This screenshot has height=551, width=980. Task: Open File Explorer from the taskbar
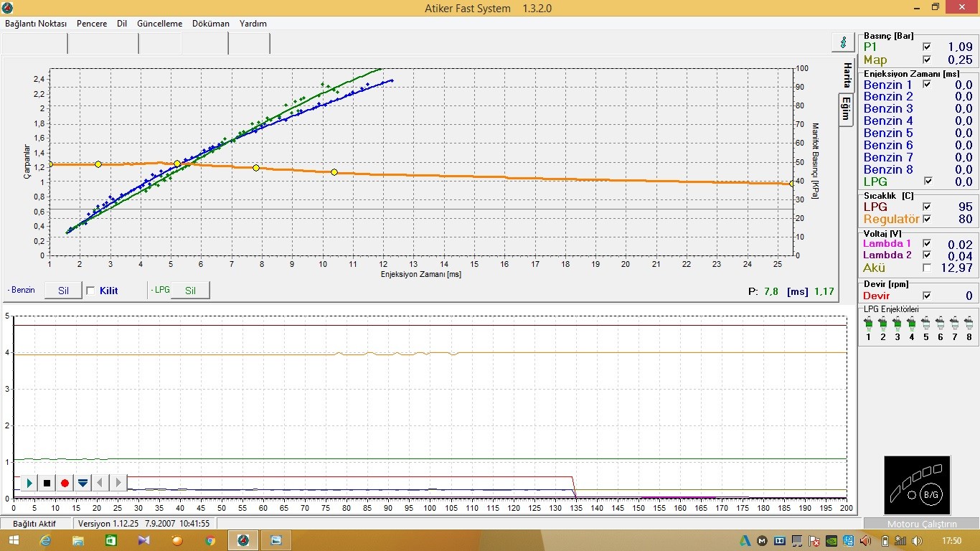click(79, 540)
